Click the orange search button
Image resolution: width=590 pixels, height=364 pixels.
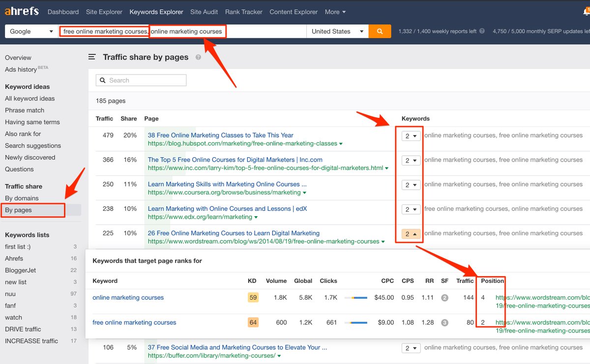(380, 31)
